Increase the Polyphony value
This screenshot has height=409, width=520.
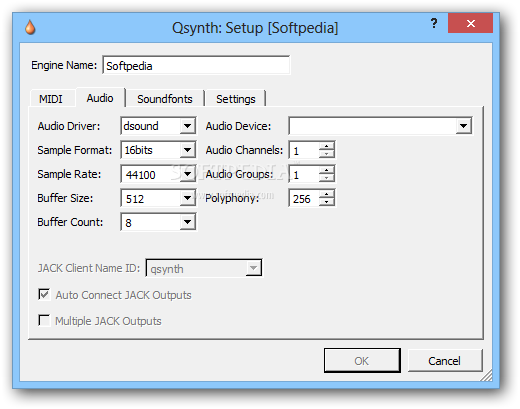pyautogui.click(x=327, y=194)
